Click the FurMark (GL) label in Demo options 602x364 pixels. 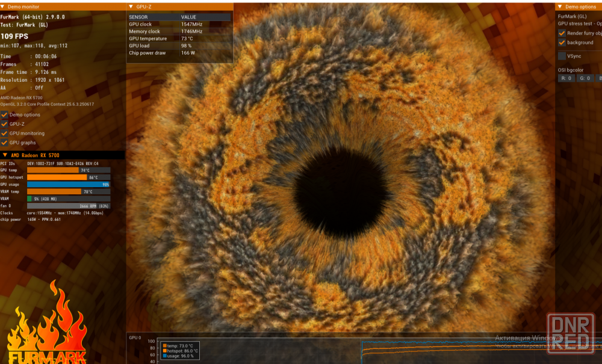click(572, 16)
